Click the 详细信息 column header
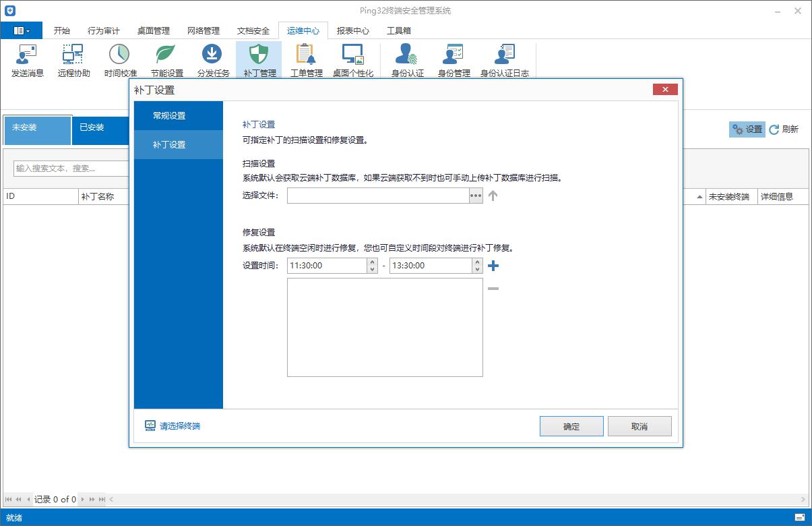Viewport: 812px width, 526px height. click(782, 197)
